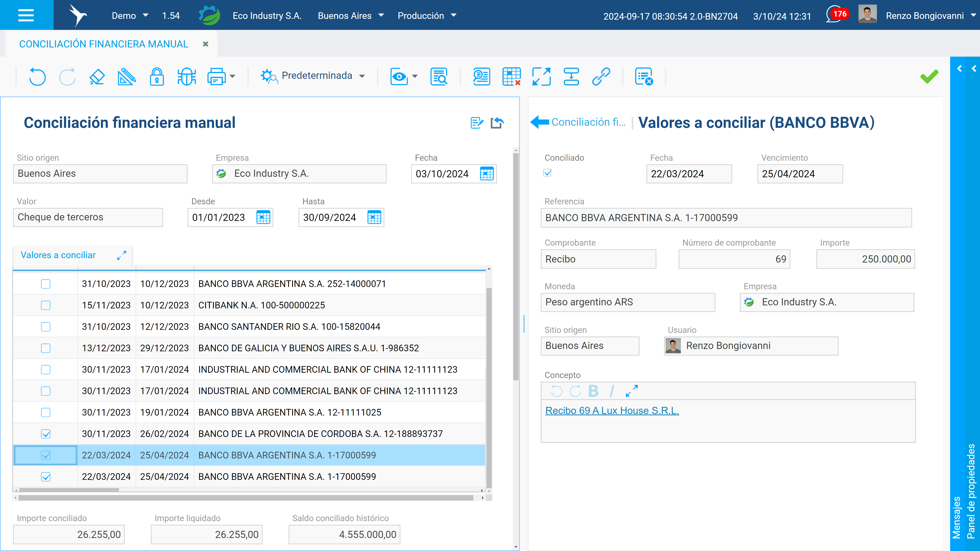The width and height of the screenshot is (980, 551).
Task: Check the BANCO BBVA 12-11111025 row checkbox
Action: [x=46, y=412]
